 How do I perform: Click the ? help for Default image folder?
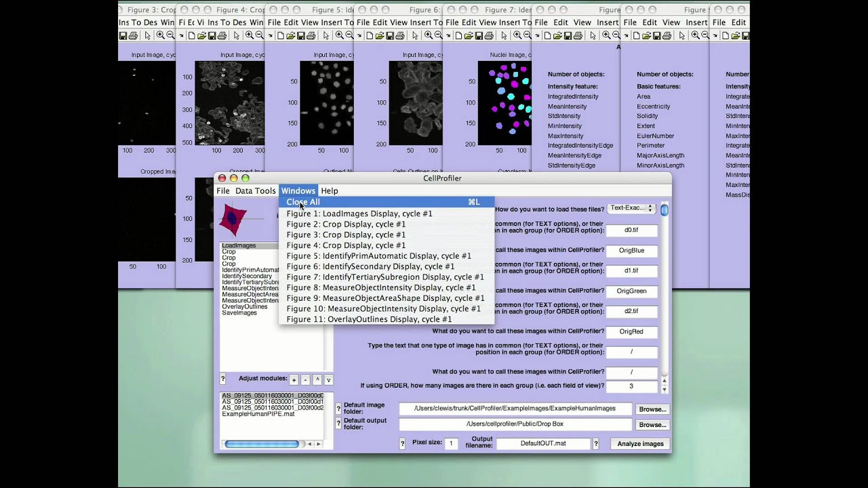(339, 408)
